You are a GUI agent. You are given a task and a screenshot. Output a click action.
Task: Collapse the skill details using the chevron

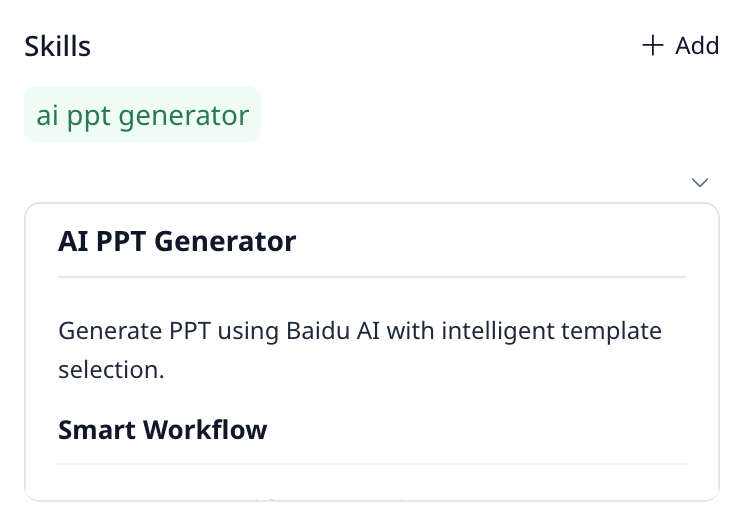[x=700, y=182]
